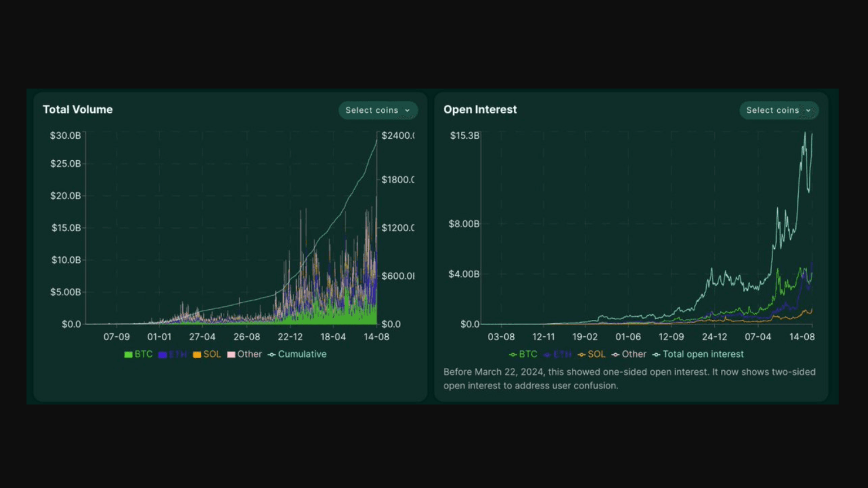Click the 24-12 date label

tap(714, 337)
